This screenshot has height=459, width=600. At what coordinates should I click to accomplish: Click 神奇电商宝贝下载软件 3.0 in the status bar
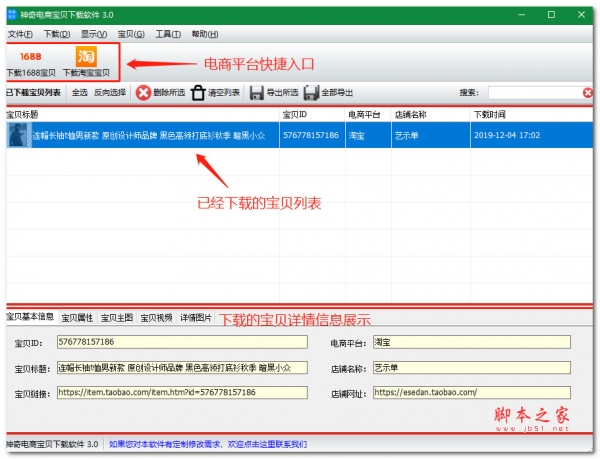point(52,444)
